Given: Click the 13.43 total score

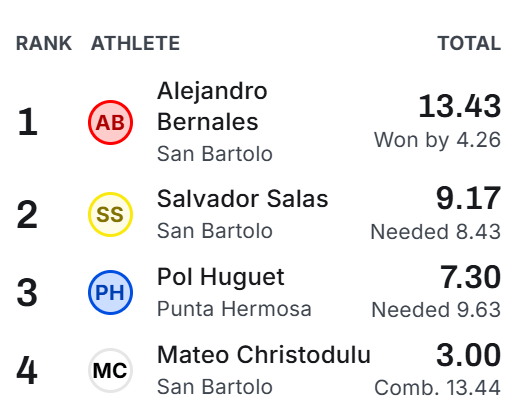Looking at the screenshot, I should (x=460, y=106).
